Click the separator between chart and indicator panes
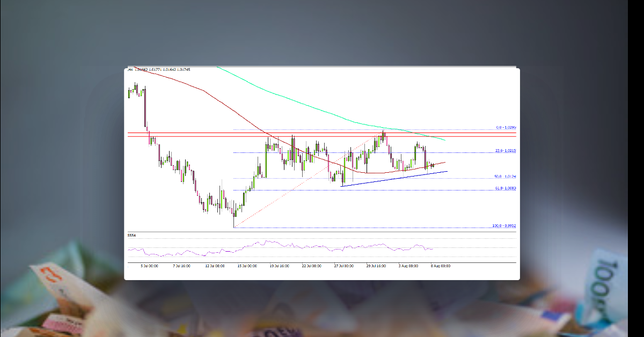The width and height of the screenshot is (644, 337). pyautogui.click(x=322, y=231)
